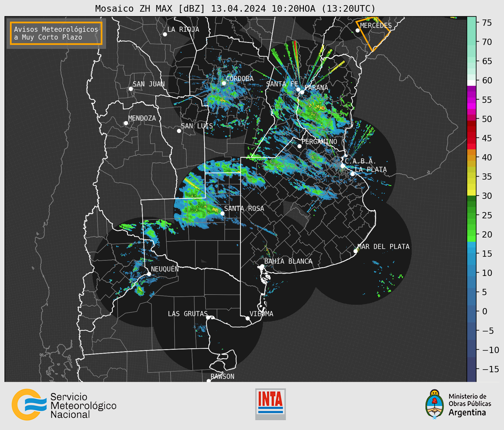Click the 'MENDOZA' map label
This screenshot has width=504, height=430.
tap(142, 118)
